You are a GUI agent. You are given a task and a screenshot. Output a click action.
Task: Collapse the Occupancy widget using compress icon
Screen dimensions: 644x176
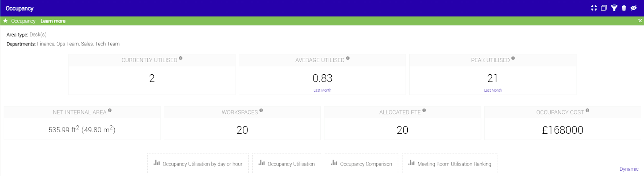coord(594,8)
